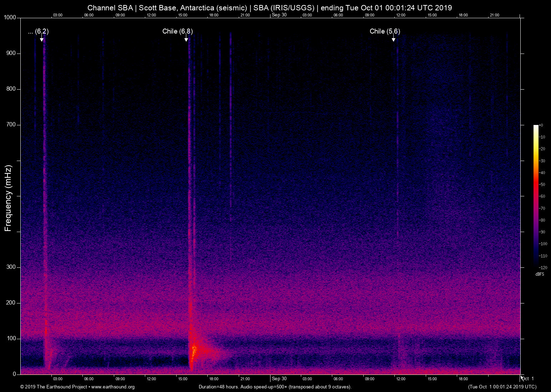Click the Channel SBA Scott Base chart title
This screenshot has height=392, width=551.
(269, 8)
